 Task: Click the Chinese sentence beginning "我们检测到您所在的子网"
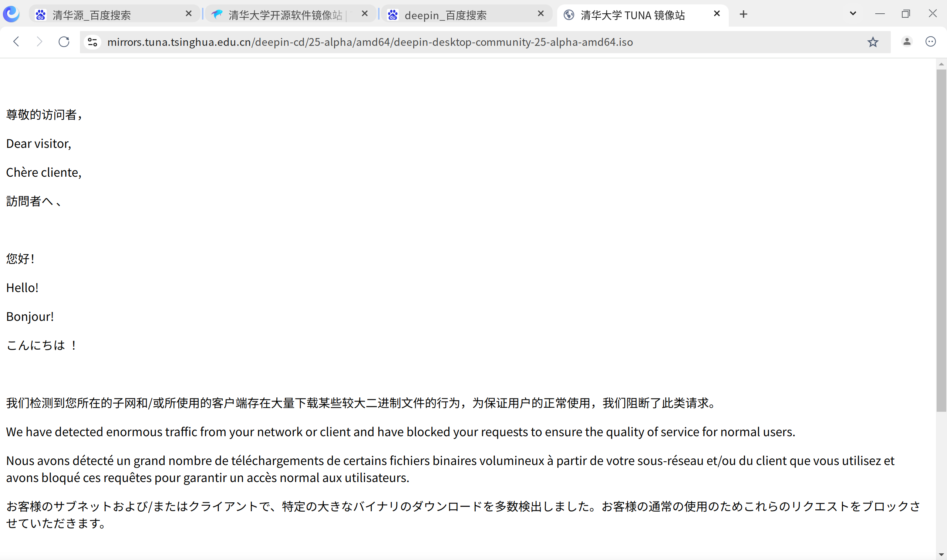[x=361, y=403]
